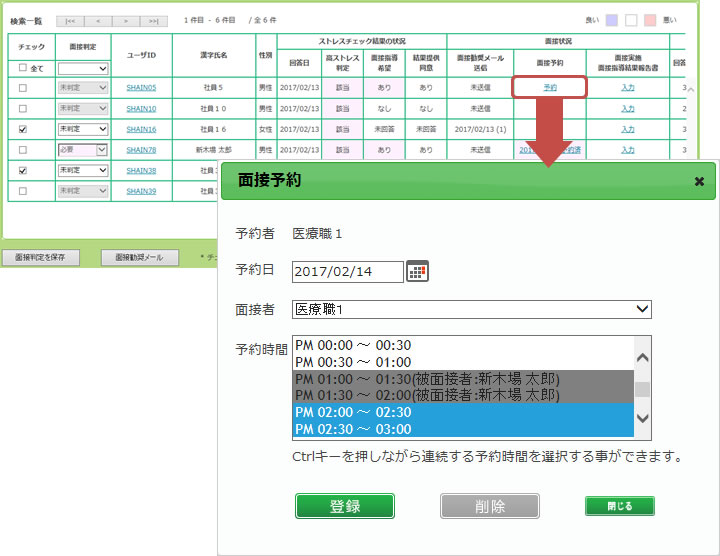The image size is (720, 556).
Task: Click the 入力 link in the 新木場 太郎 row
Action: pos(628,150)
